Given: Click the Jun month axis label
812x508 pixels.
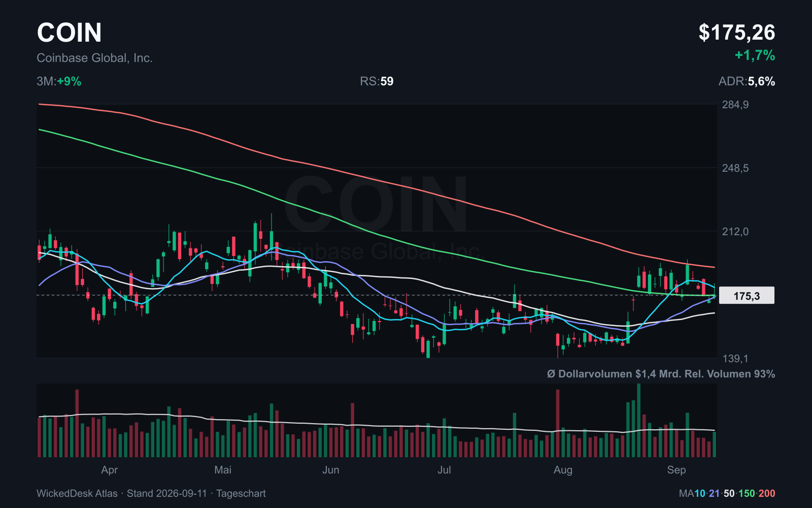Looking at the screenshot, I should [x=331, y=470].
